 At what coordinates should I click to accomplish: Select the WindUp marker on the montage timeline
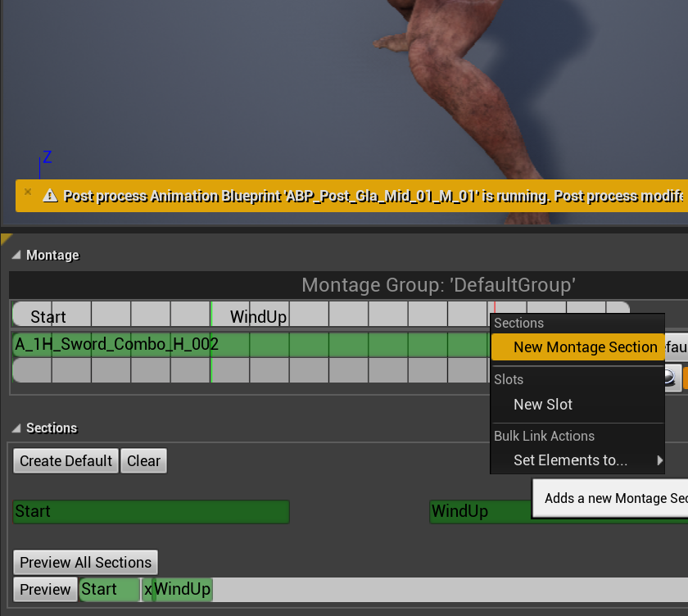[x=257, y=317]
